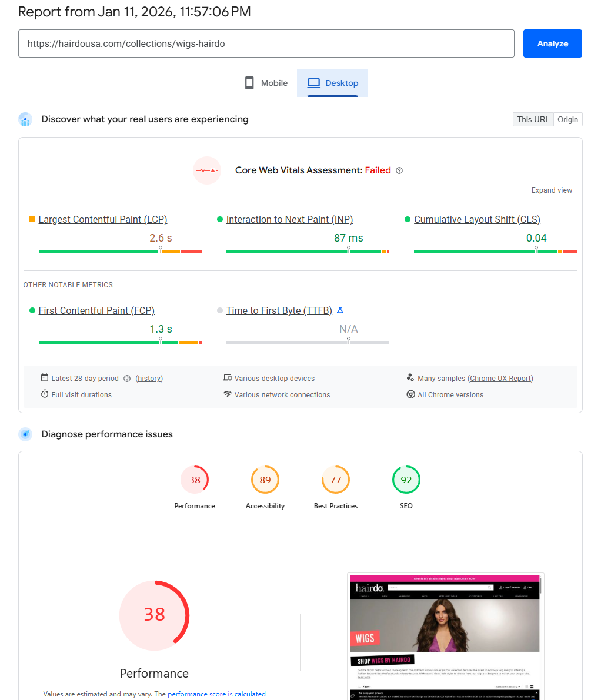Click the TTFB gray distribution bar
This screenshot has height=700, width=611.
308,343
